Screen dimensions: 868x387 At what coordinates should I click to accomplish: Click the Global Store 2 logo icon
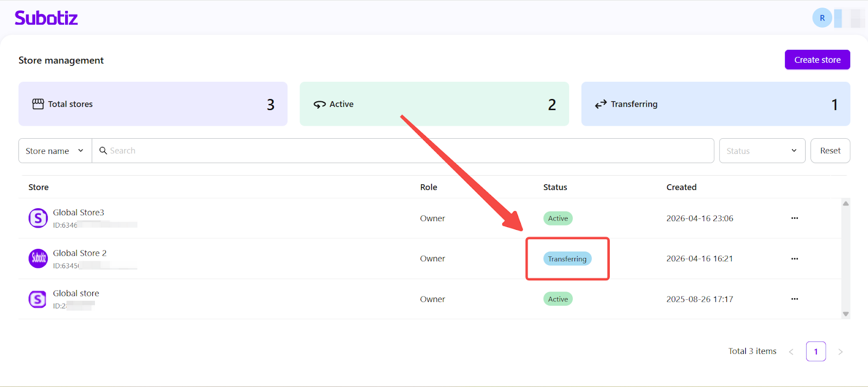point(38,259)
